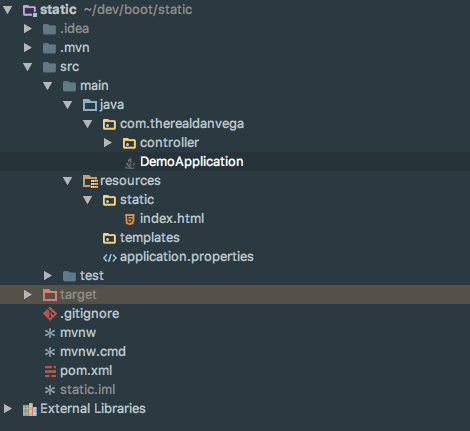470x431 pixels.
Task: Select the target folder name
Action: 78,295
